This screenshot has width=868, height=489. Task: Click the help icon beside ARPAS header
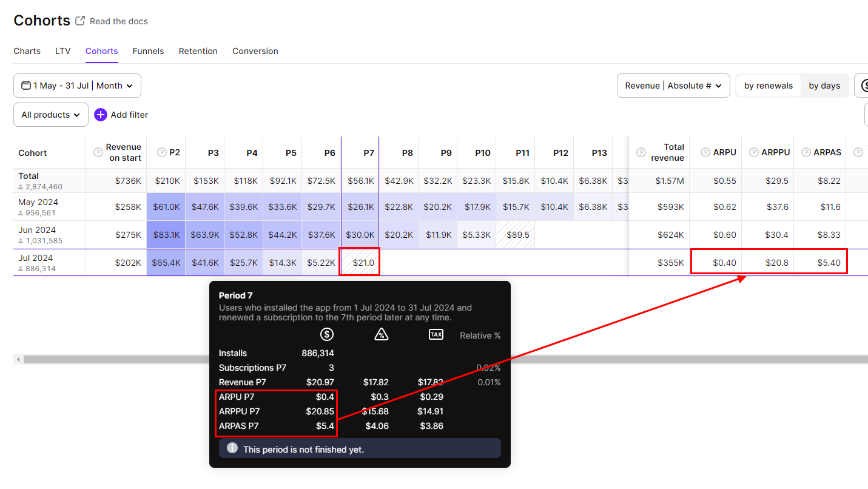[806, 152]
